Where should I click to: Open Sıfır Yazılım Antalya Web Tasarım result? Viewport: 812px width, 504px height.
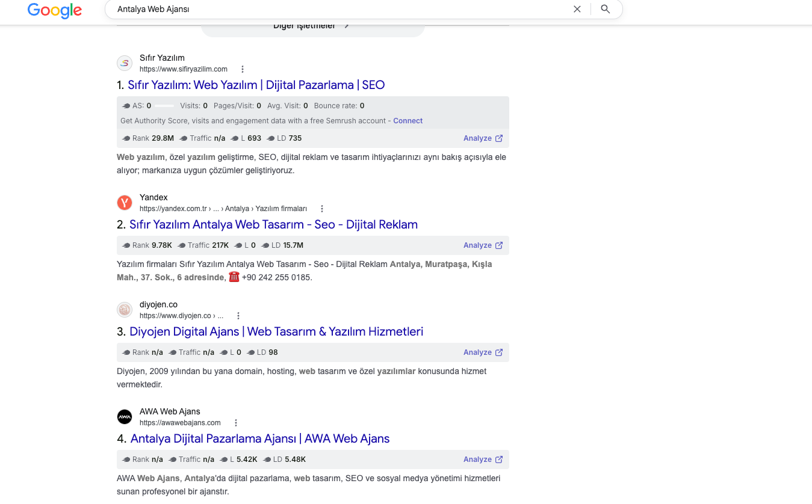coord(273,224)
